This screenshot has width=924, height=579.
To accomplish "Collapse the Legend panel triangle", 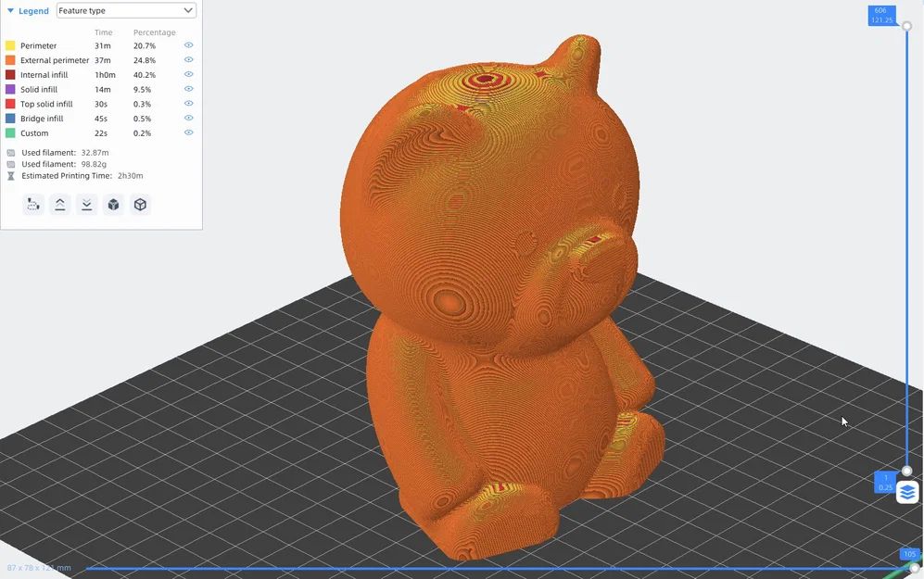I will [10, 10].
